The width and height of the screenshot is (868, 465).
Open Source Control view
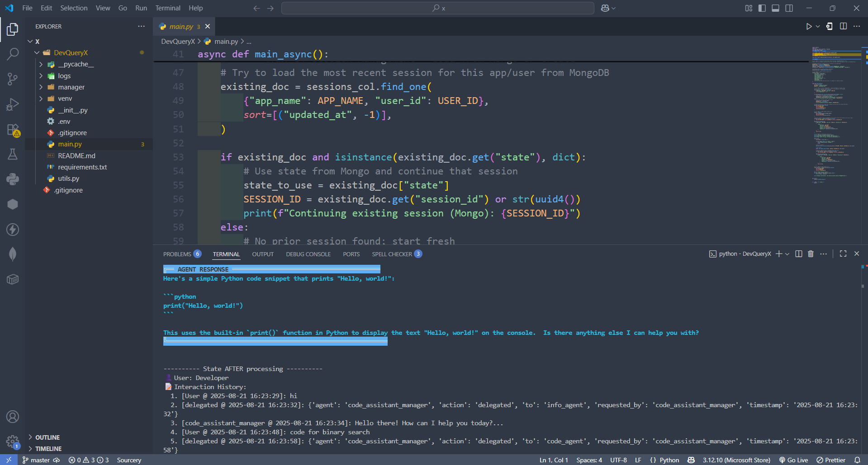(13, 80)
